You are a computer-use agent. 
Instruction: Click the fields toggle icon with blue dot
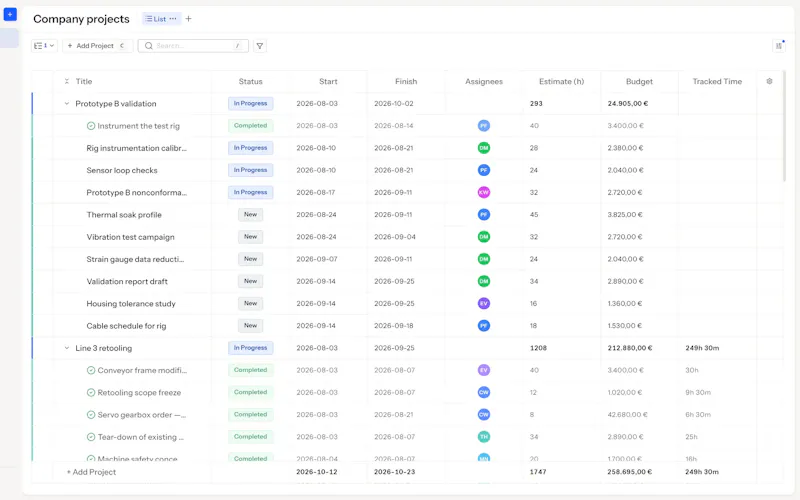click(779, 46)
